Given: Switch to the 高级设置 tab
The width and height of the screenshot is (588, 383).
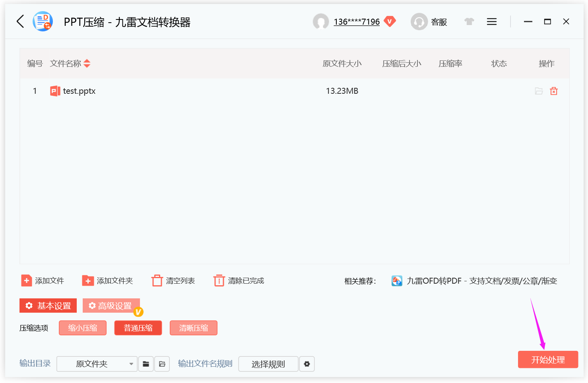Looking at the screenshot, I should pyautogui.click(x=111, y=306).
